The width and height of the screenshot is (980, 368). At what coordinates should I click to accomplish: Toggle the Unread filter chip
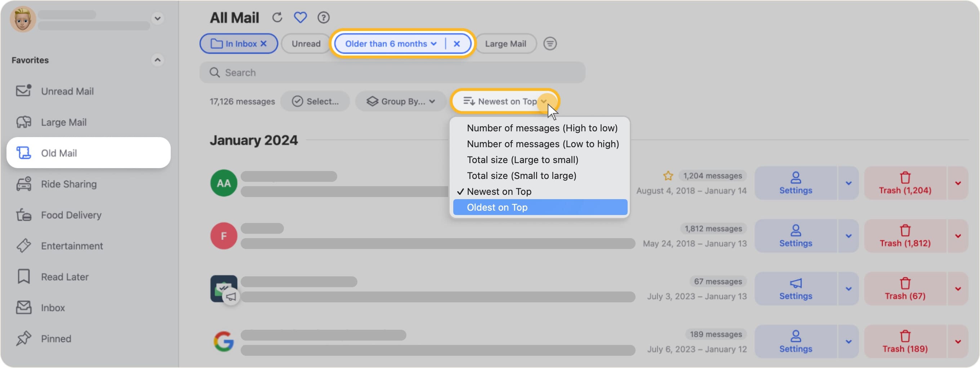(x=306, y=43)
